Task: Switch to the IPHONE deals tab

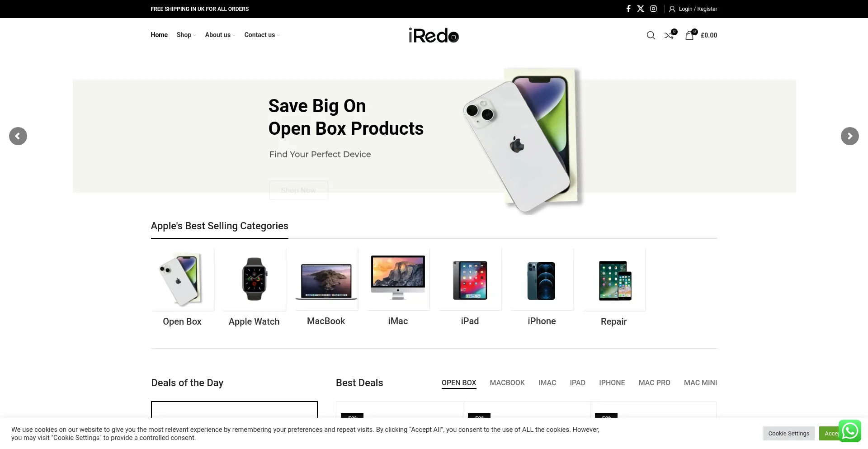Action: 612,383
